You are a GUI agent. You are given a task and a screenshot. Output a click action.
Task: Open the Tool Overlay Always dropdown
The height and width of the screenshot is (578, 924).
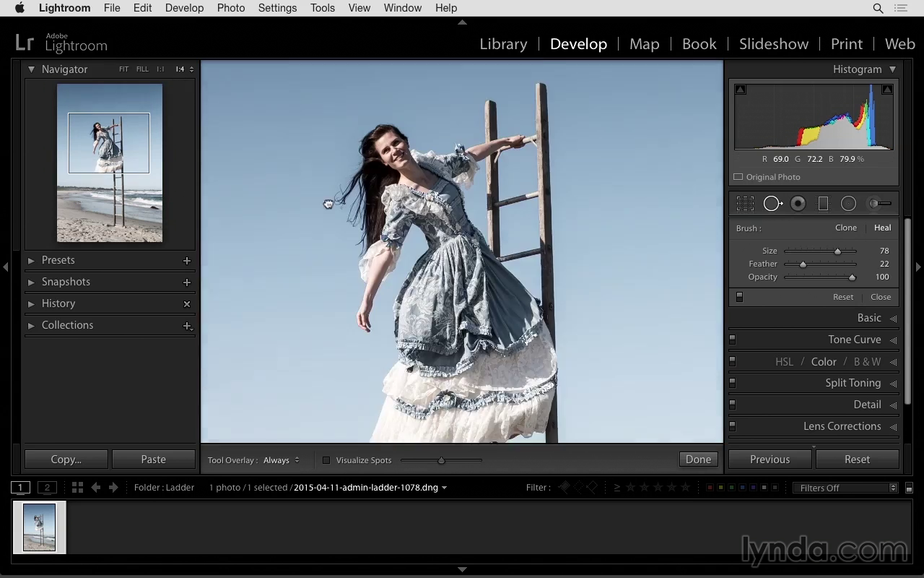click(x=282, y=460)
